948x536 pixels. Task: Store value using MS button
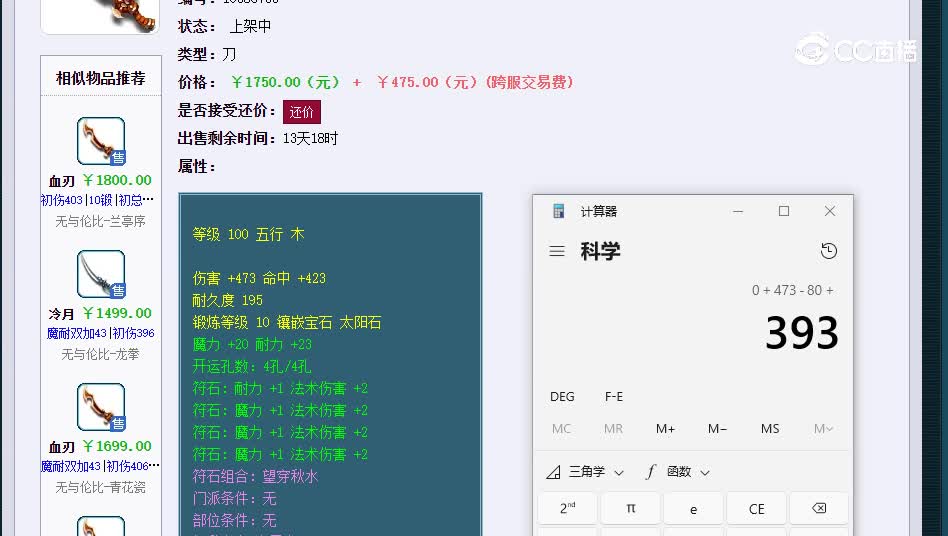[770, 428]
